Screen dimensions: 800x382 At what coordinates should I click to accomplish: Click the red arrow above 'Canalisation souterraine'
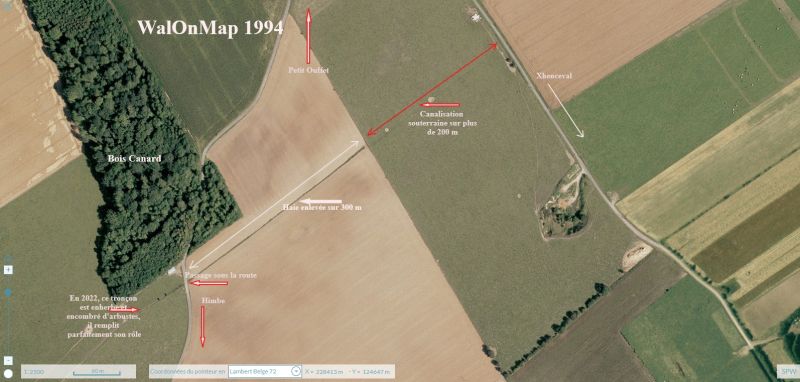(x=440, y=105)
